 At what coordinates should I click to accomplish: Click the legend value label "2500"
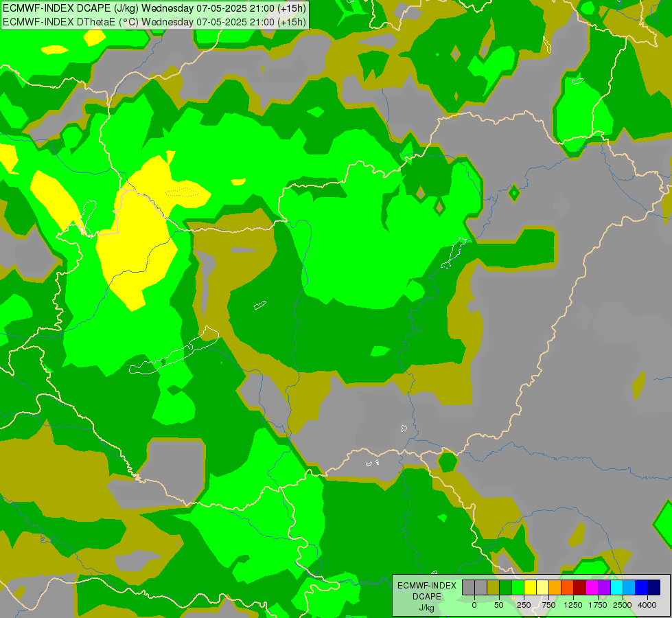pyautogui.click(x=623, y=605)
